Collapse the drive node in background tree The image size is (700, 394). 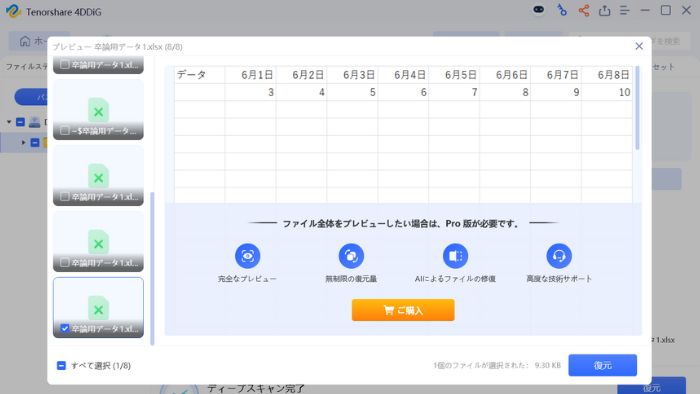coord(9,122)
